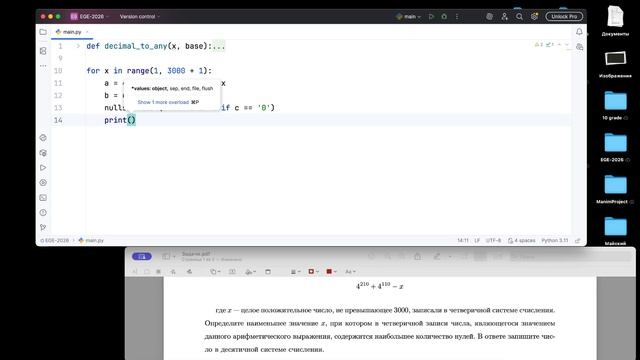
Task: Select the text box tool in PDF toolbar
Action: [232, 271]
